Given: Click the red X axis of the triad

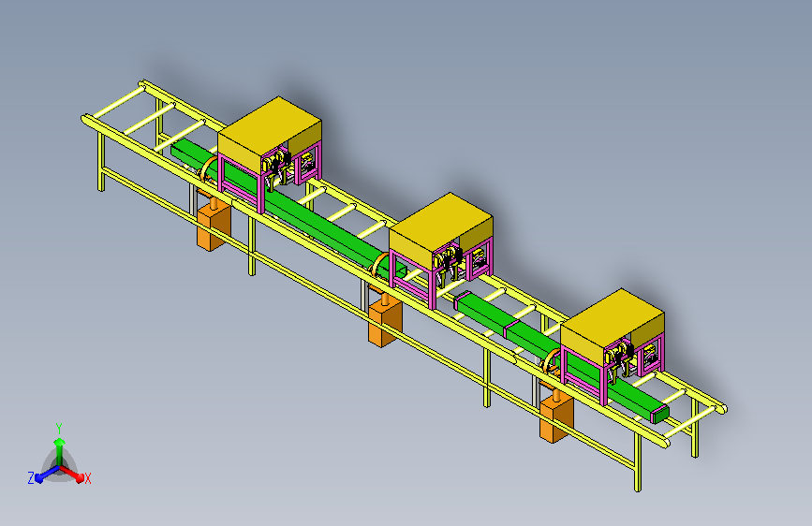Looking at the screenshot, I should pyautogui.click(x=72, y=474).
